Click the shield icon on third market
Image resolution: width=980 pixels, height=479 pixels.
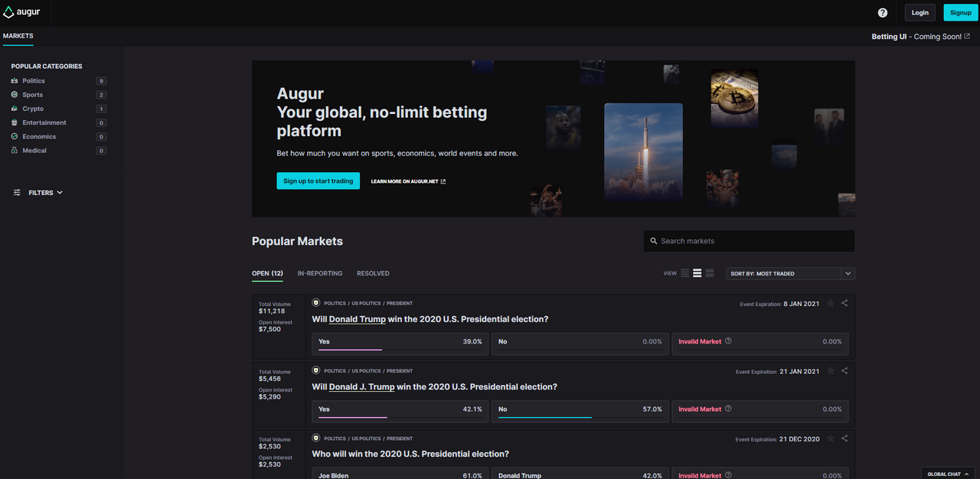click(316, 438)
